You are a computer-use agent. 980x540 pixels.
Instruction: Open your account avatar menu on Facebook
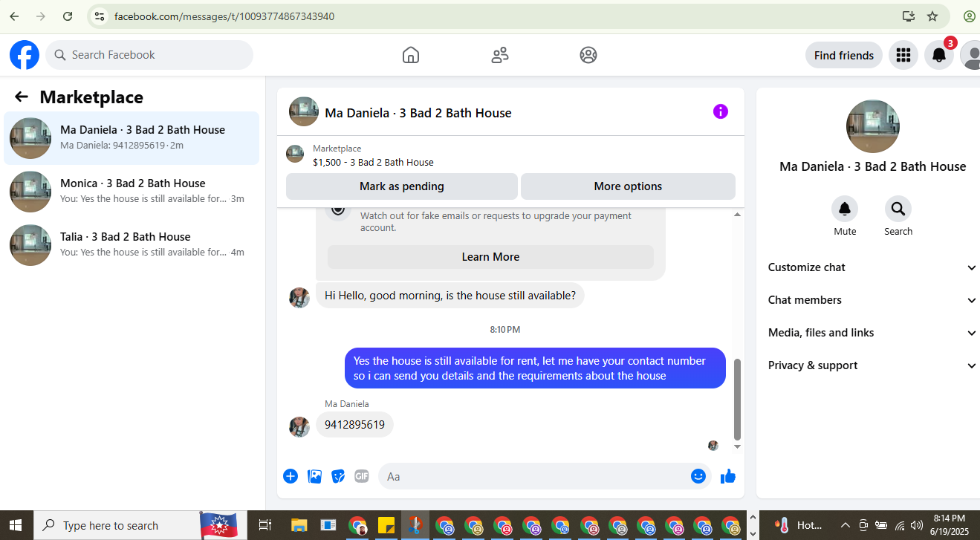[x=971, y=55]
